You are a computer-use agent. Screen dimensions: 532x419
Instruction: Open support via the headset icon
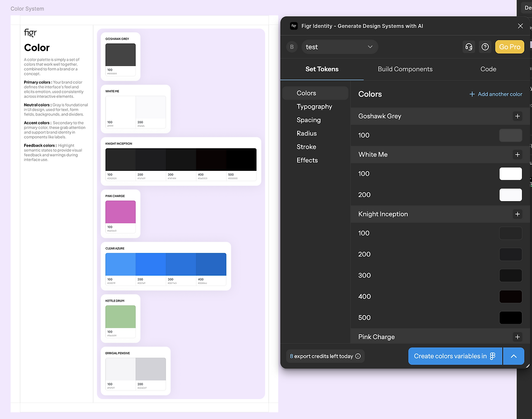click(x=469, y=47)
